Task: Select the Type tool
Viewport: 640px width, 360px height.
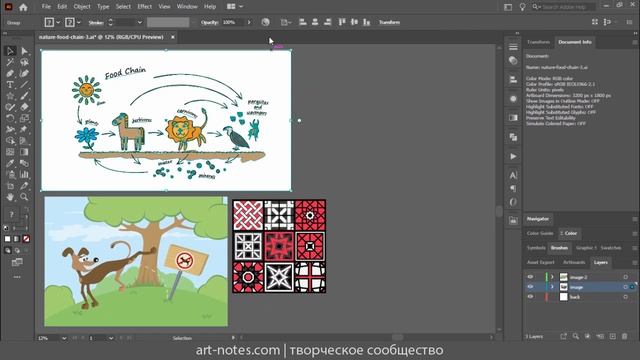Action: 10,85
